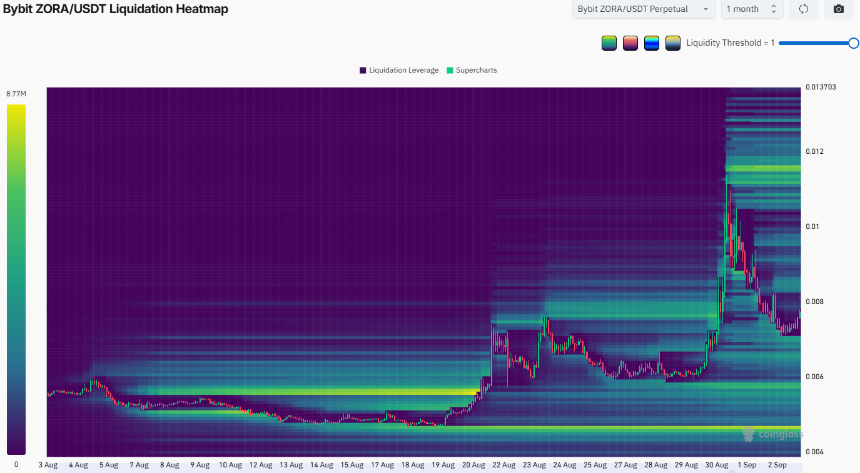Select the green-yellow color scheme swatch
The image size is (860, 473).
click(x=609, y=43)
